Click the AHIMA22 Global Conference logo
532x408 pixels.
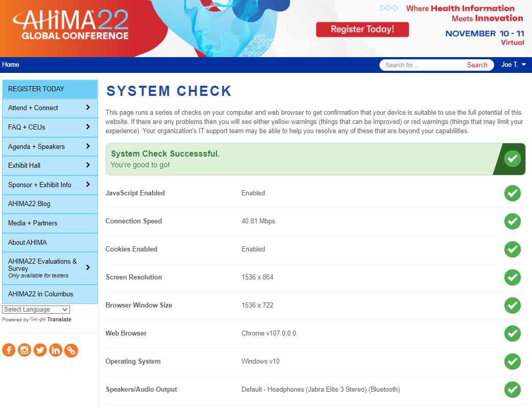click(x=71, y=24)
